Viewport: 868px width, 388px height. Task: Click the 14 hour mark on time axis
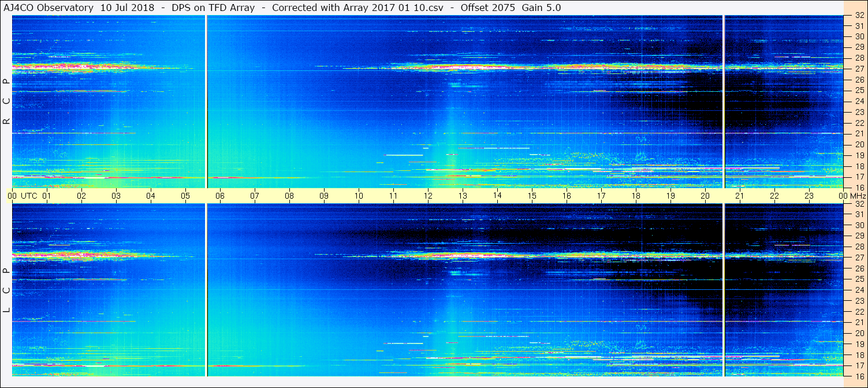click(497, 196)
